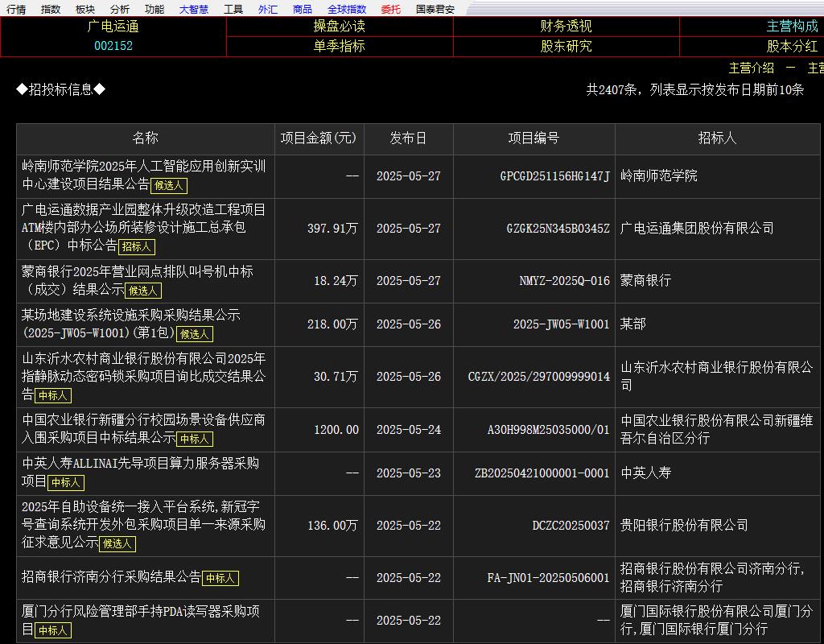The width and height of the screenshot is (824, 644).
Task: Switch to 股东研究 tab
Action: point(566,46)
